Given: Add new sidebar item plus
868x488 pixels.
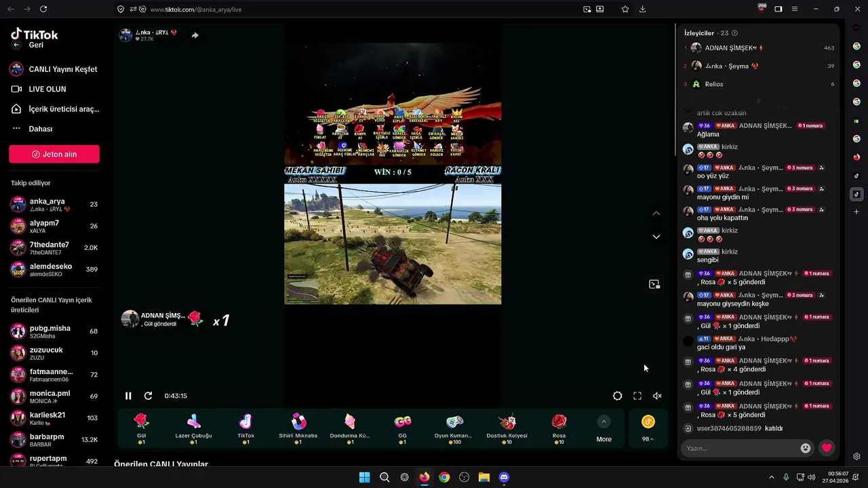Looking at the screenshot, I should tap(856, 212).
